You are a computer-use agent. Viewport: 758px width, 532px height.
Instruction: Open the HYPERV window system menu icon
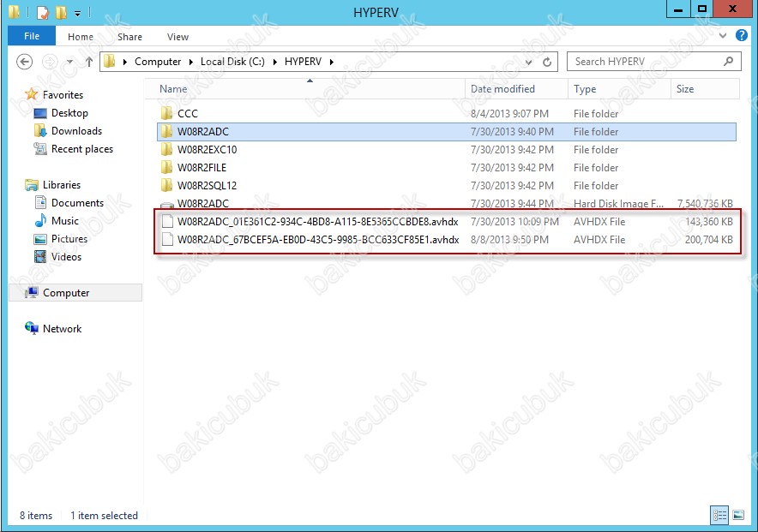point(14,12)
